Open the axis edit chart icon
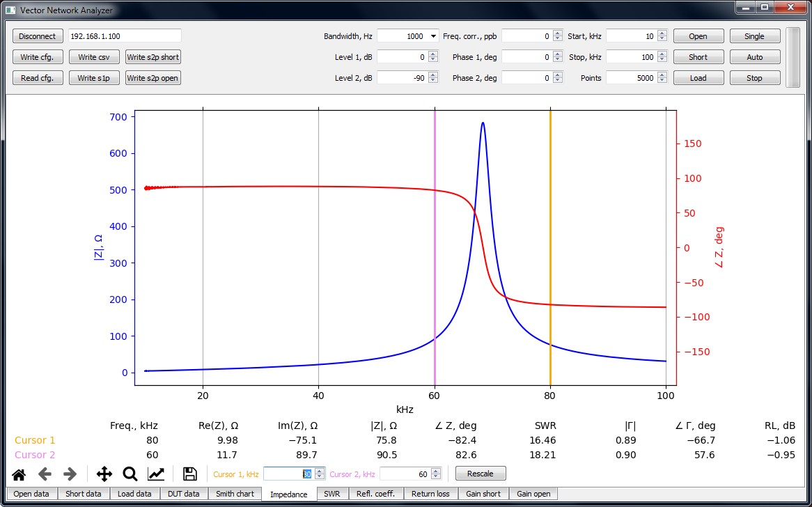 [x=156, y=474]
